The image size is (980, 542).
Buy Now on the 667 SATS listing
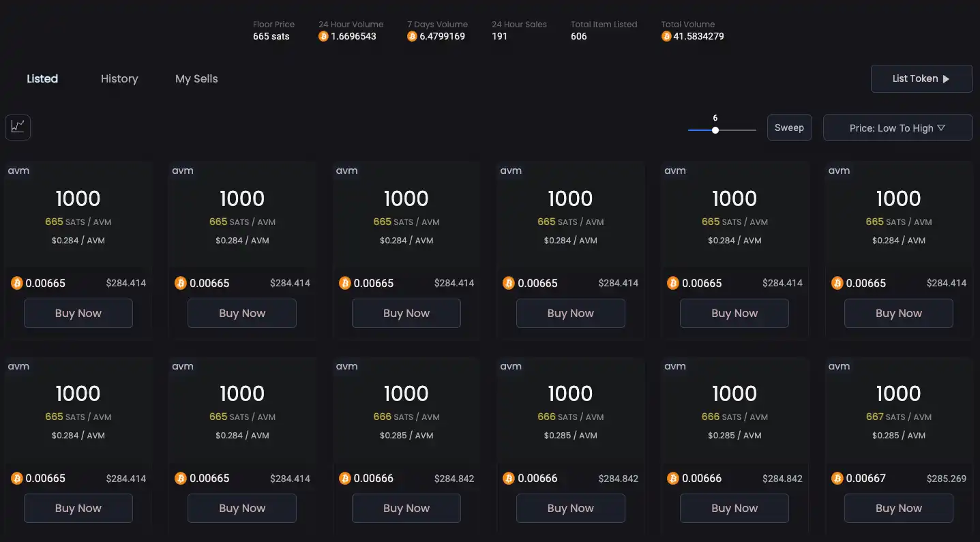[898, 509]
